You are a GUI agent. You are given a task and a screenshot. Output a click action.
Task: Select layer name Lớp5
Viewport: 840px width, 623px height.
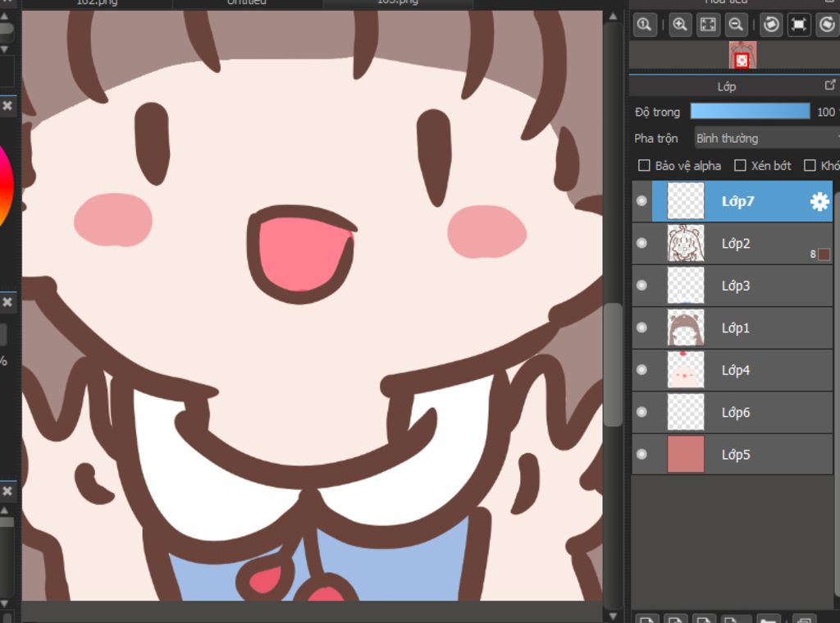(736, 455)
